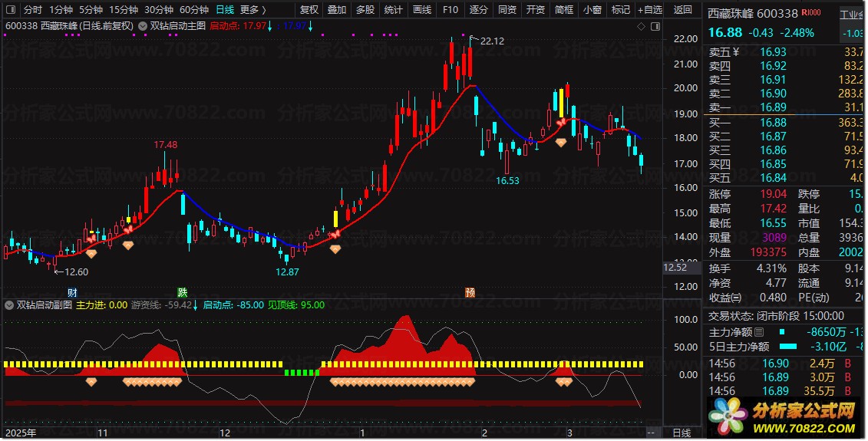Click the diamond icon above the chart

[x=641, y=26]
